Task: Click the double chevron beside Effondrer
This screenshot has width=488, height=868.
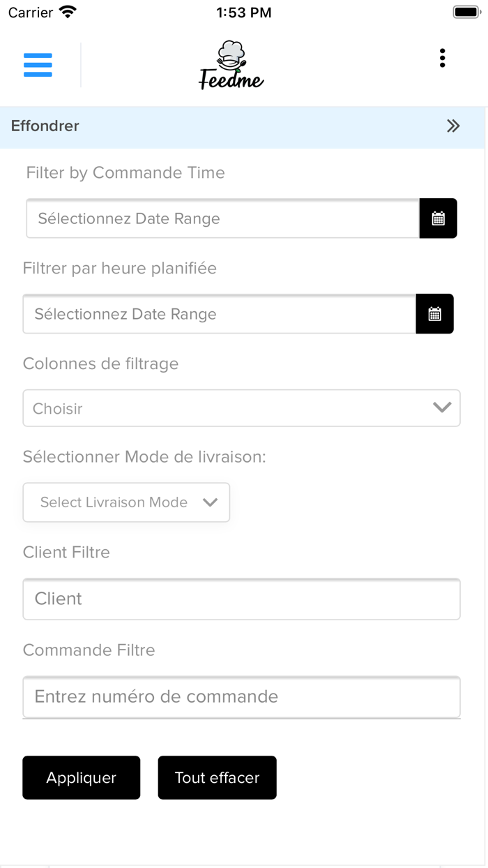Action: (453, 126)
